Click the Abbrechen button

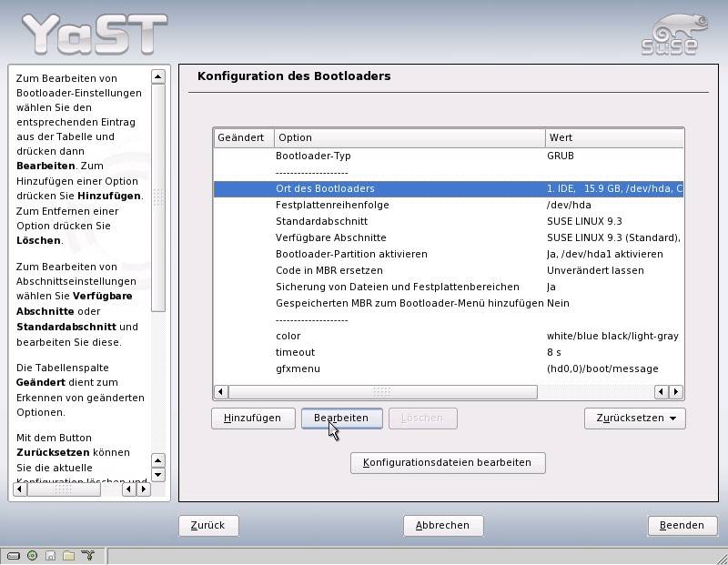442,525
